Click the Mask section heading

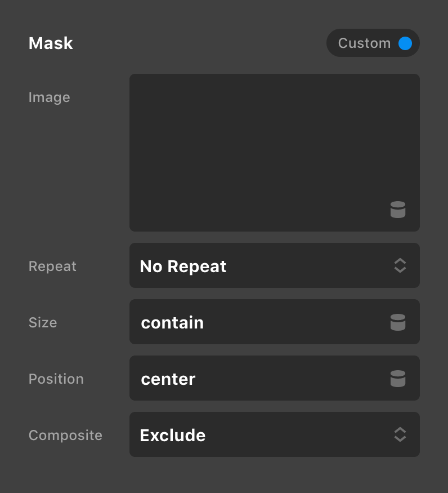point(51,43)
